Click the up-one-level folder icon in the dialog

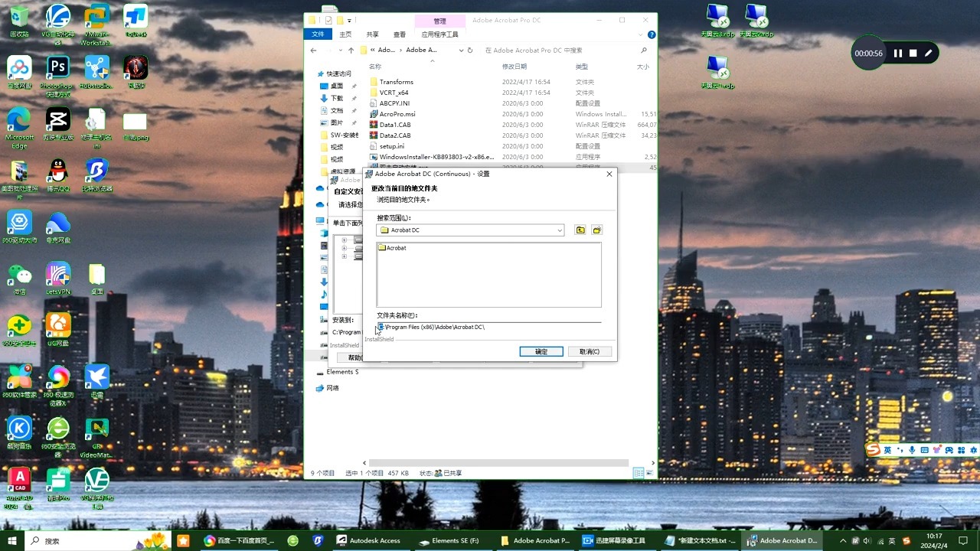pos(580,230)
